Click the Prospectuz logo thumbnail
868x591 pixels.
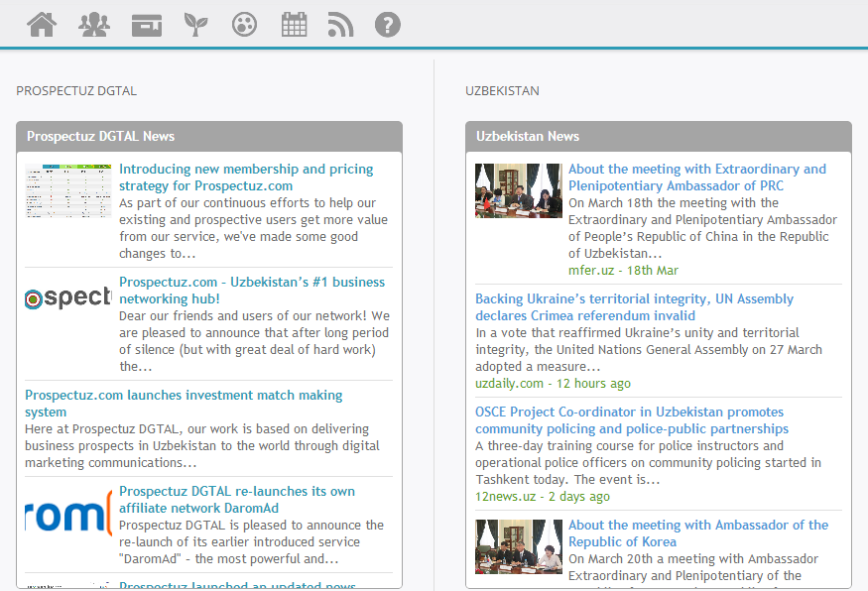(67, 298)
